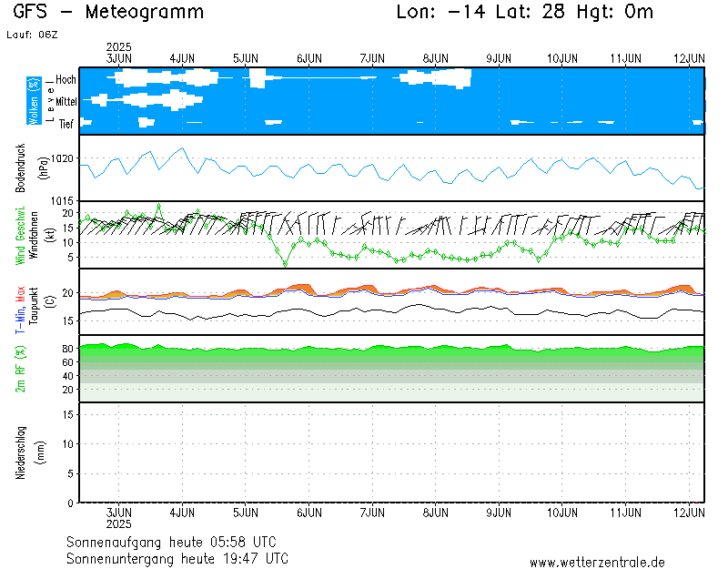Click the '60' value on humidity axis
The image size is (728, 569).
(x=68, y=362)
